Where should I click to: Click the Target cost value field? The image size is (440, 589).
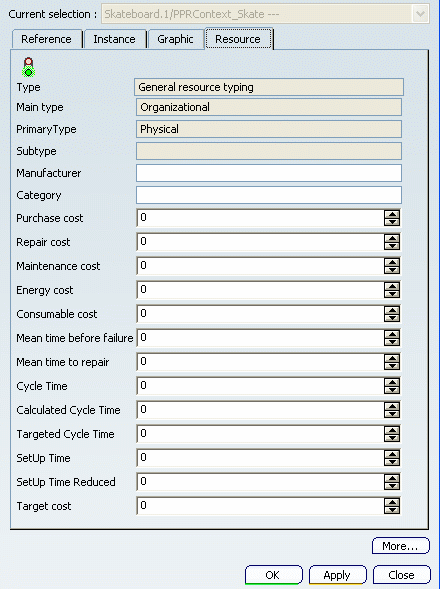pyautogui.click(x=260, y=506)
